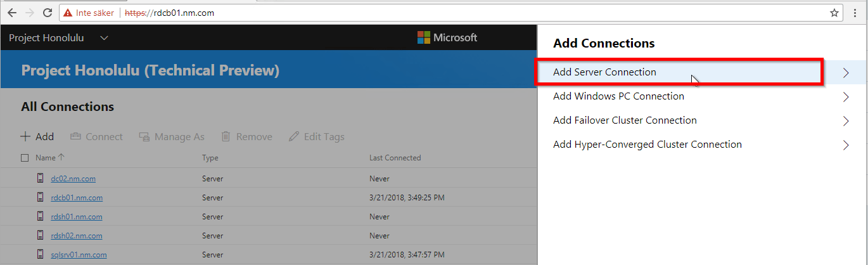Sort by the Last Connected column header
Viewport: 868px width, 265px height.
click(x=395, y=158)
